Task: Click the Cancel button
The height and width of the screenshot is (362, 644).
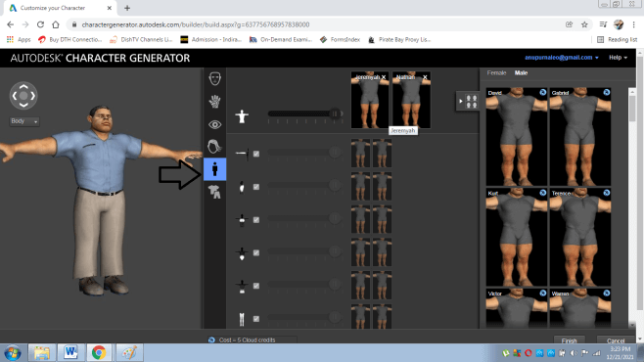Action: pos(616,340)
